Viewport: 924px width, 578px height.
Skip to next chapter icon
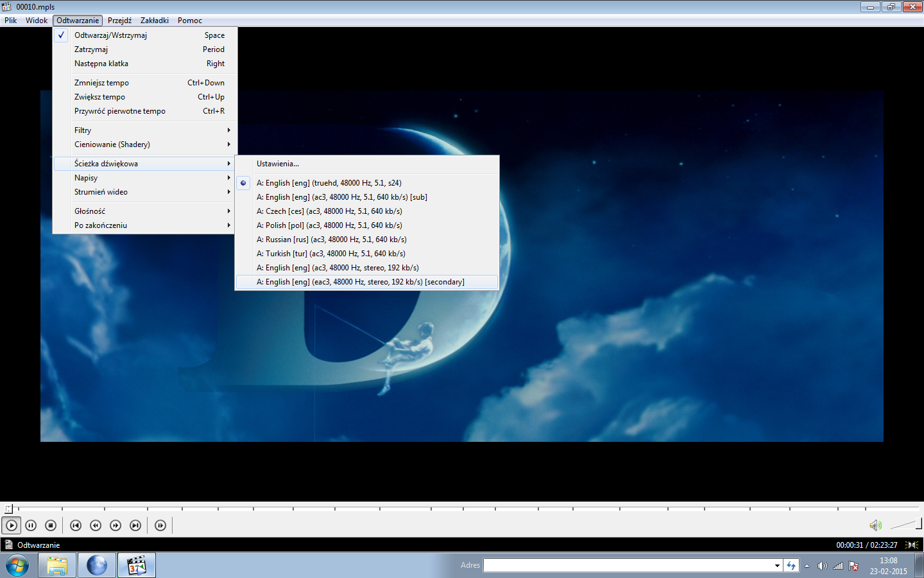tap(135, 525)
